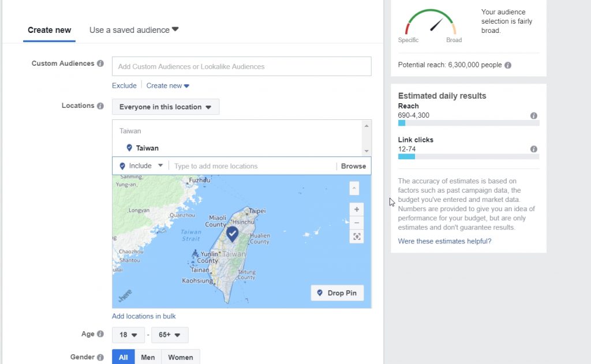Viewport: 591px width, 364px height.
Task: Click the info icon next to Potential reach
Action: tap(507, 65)
